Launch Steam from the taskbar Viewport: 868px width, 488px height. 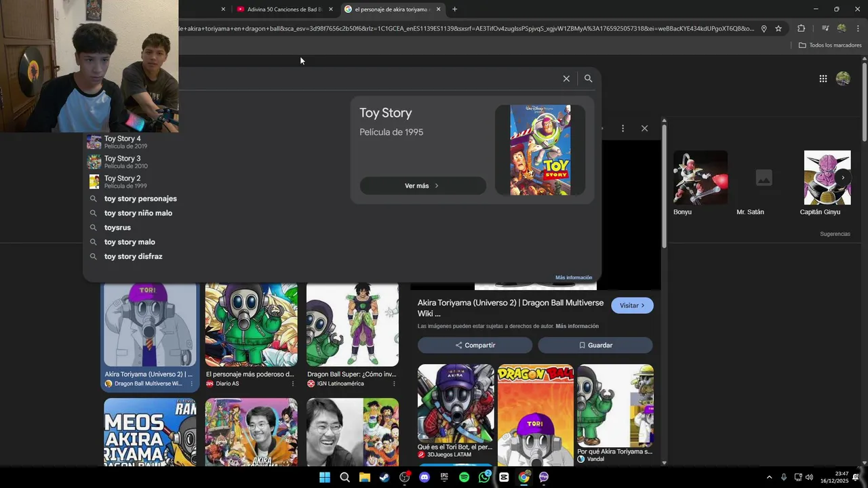(x=384, y=477)
